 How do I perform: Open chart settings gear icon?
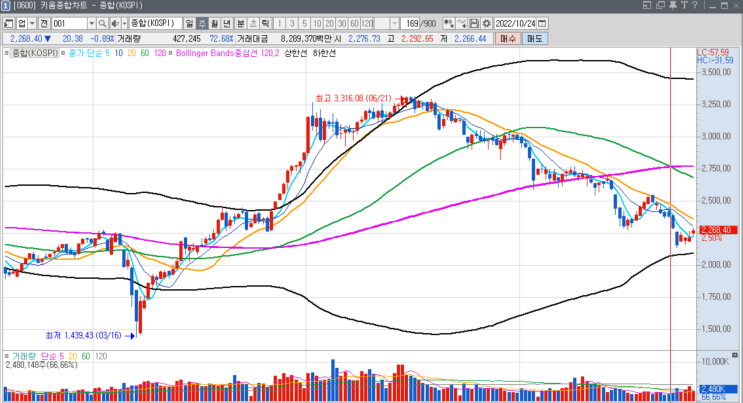(x=487, y=23)
